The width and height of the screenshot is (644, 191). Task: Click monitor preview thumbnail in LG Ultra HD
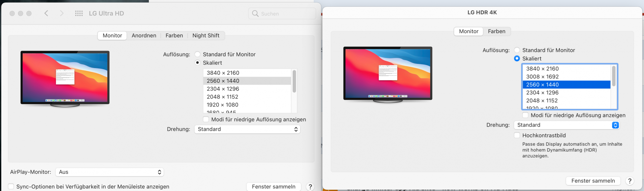65,79
